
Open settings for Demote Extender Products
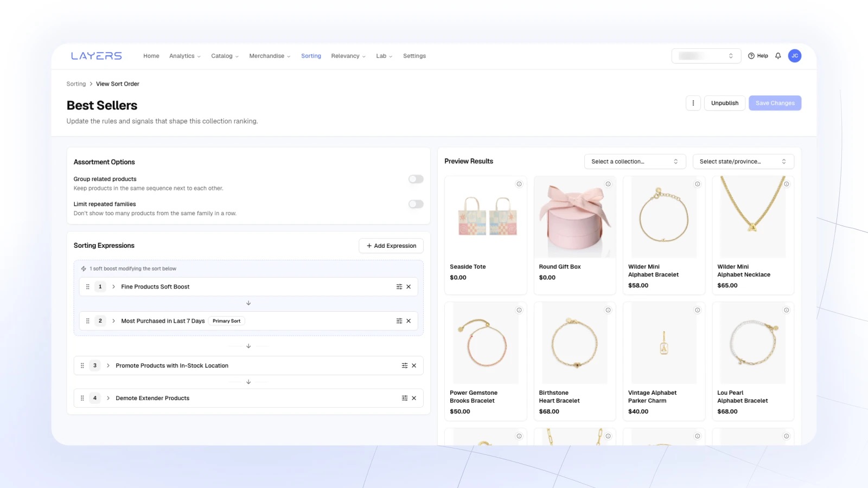click(x=405, y=398)
